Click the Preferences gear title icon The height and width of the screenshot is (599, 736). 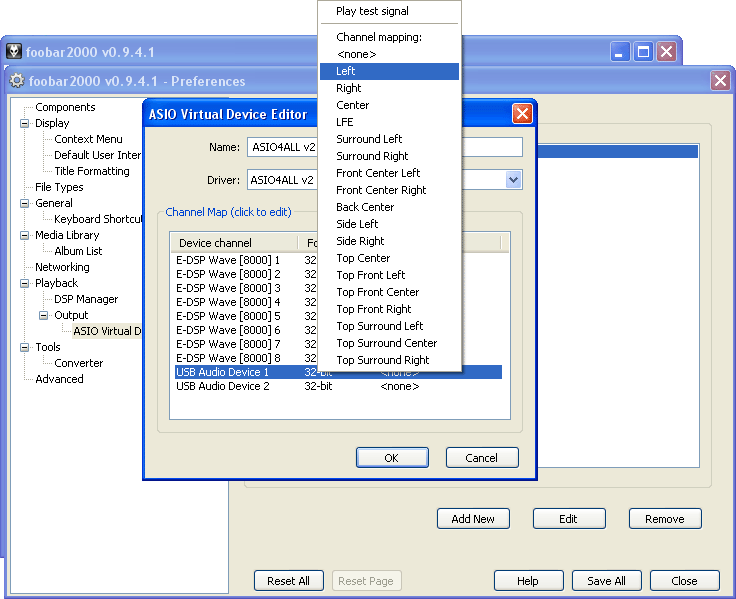[17, 81]
